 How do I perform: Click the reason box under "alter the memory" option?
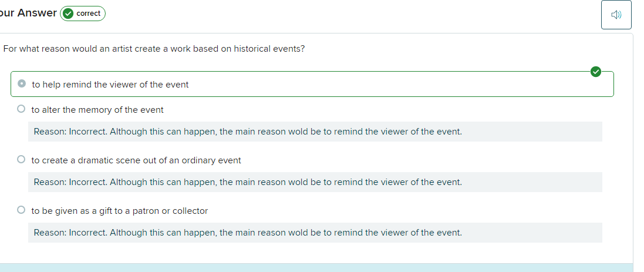[x=315, y=132]
